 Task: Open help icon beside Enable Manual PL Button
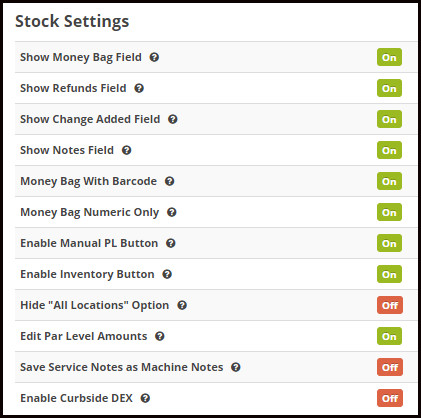(x=171, y=243)
